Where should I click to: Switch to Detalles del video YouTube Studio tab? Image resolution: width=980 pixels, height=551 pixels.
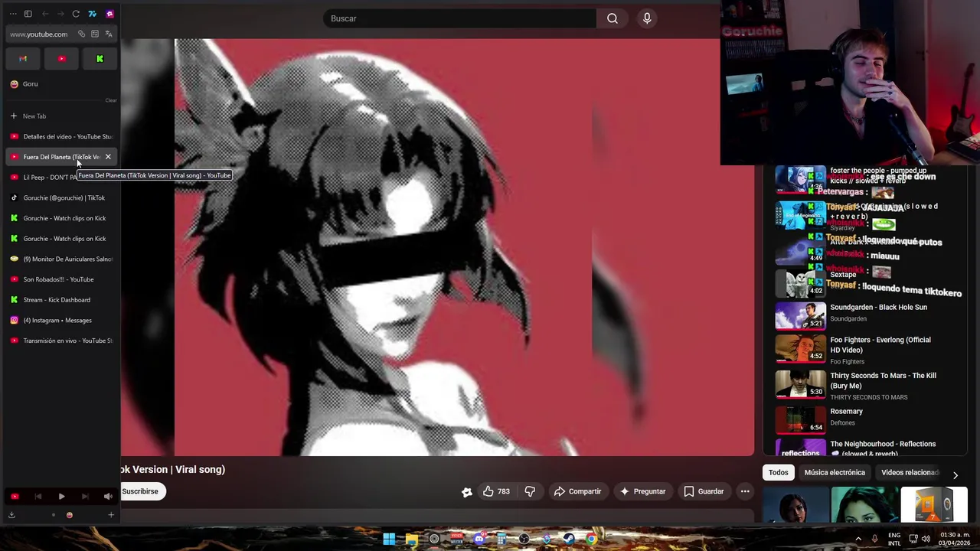click(x=60, y=136)
